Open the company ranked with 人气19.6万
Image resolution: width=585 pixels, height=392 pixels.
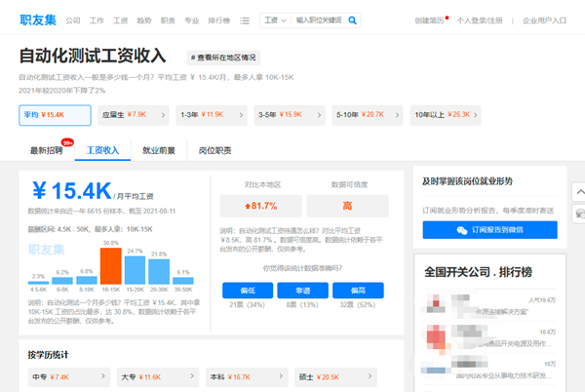(489, 304)
